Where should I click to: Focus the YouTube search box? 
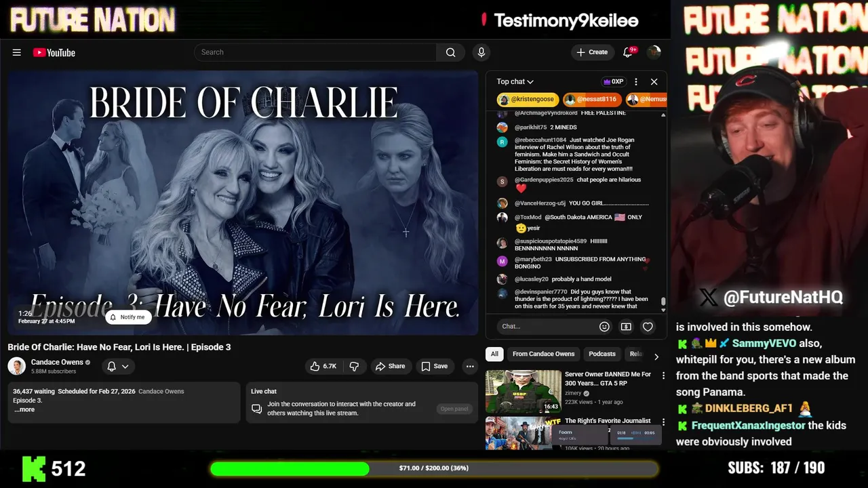(x=315, y=52)
